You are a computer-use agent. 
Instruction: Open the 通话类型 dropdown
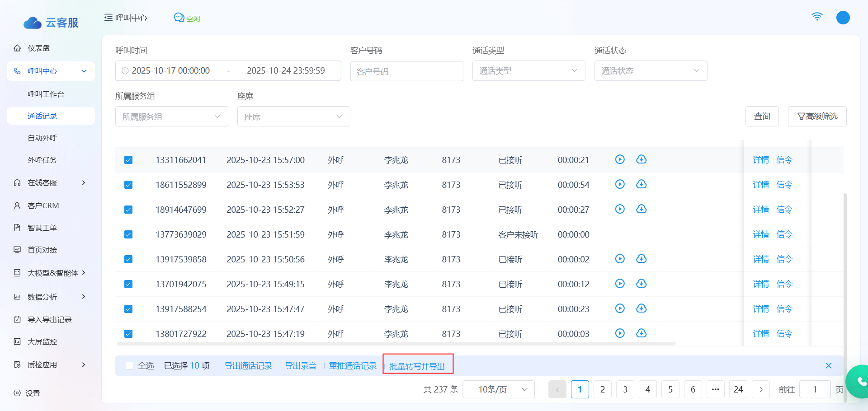click(528, 71)
